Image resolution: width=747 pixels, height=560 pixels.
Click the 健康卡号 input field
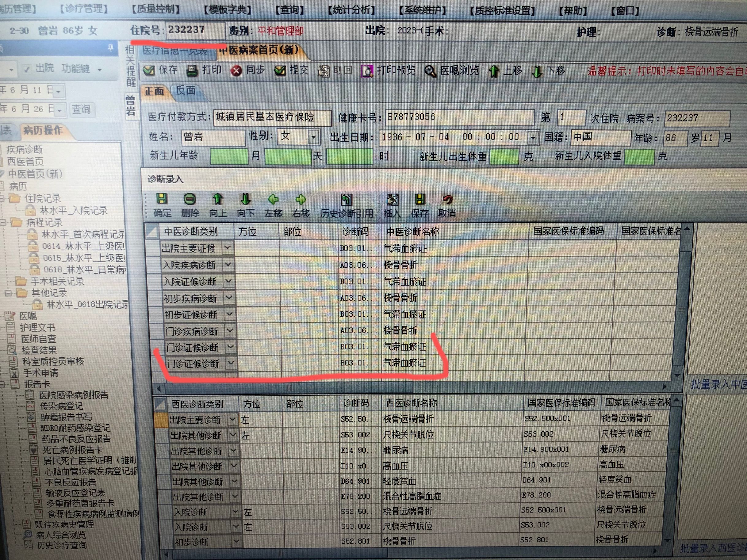pyautogui.click(x=459, y=117)
